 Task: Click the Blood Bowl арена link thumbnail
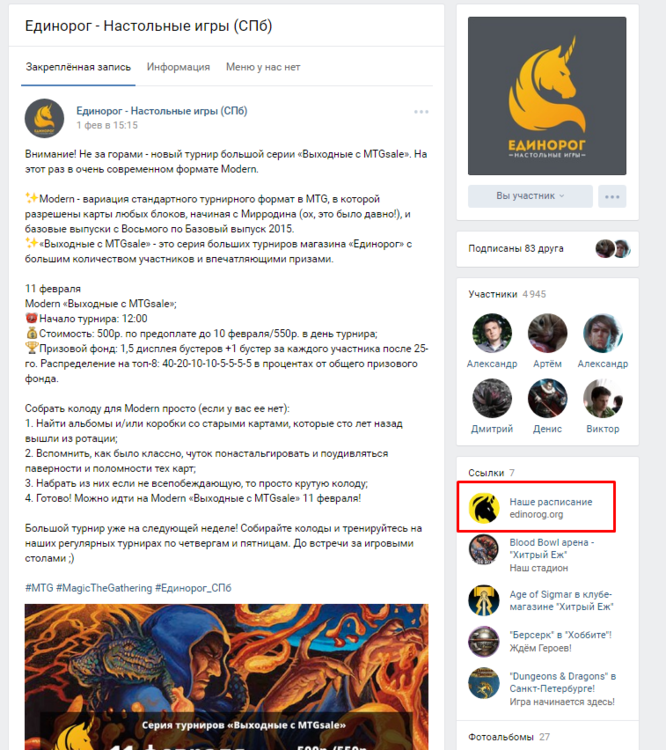point(484,550)
